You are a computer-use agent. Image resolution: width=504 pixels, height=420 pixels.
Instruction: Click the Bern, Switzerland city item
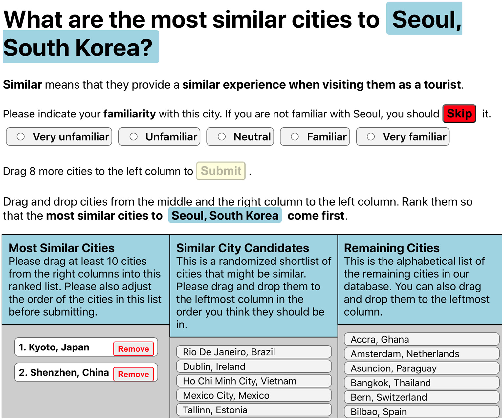421,397
